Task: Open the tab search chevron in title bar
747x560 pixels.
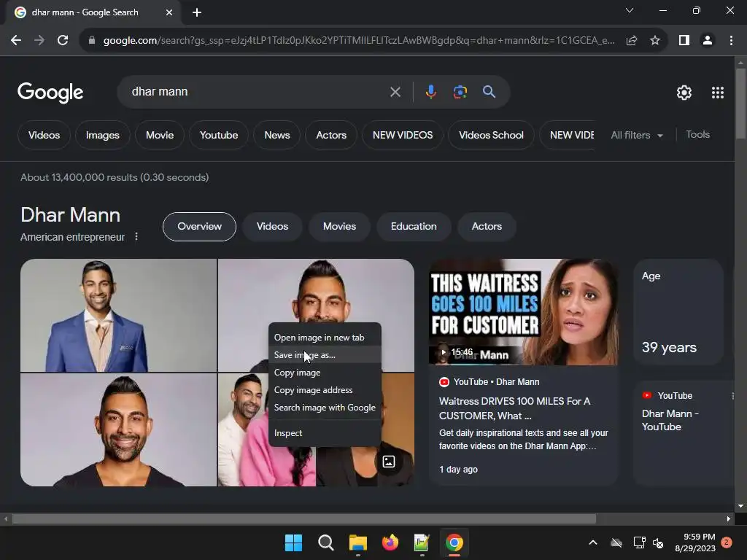Action: tap(630, 10)
